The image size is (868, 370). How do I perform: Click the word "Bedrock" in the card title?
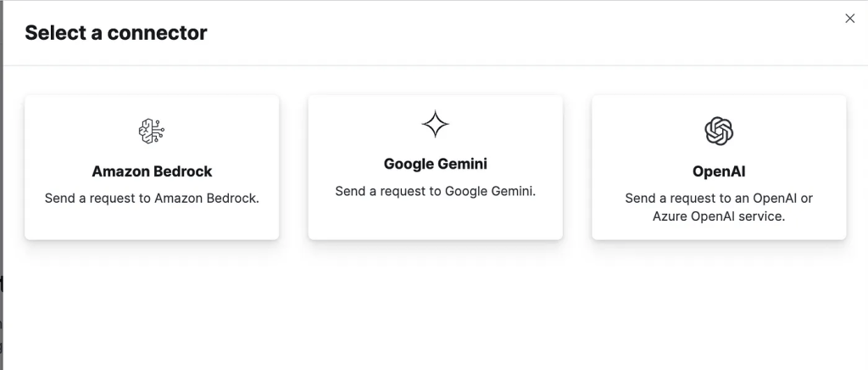pyautogui.click(x=183, y=171)
